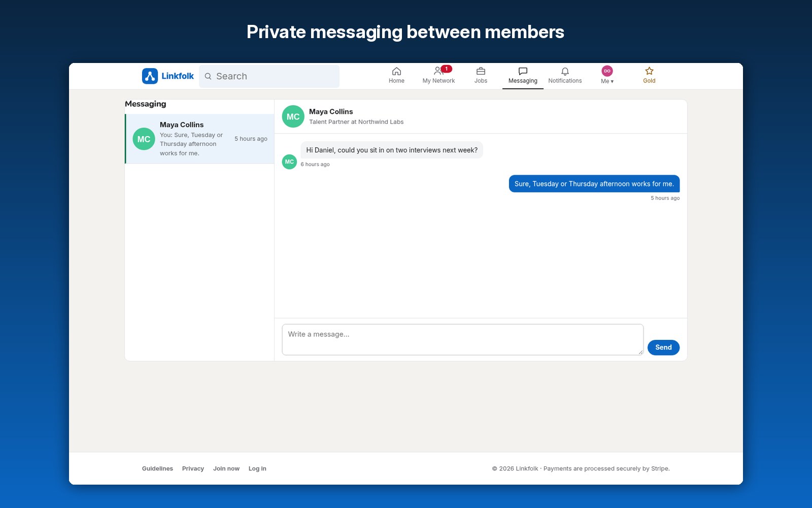Click in the Search field
812x508 pixels.
pyautogui.click(x=269, y=76)
